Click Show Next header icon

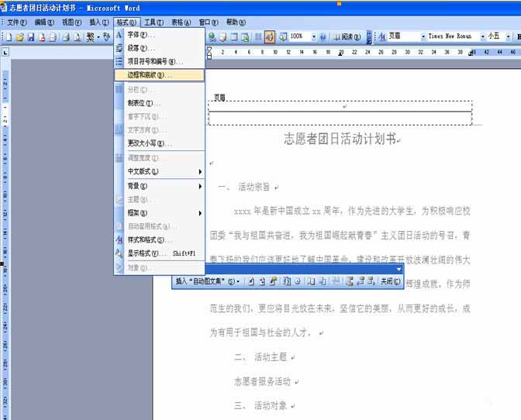tap(371, 281)
